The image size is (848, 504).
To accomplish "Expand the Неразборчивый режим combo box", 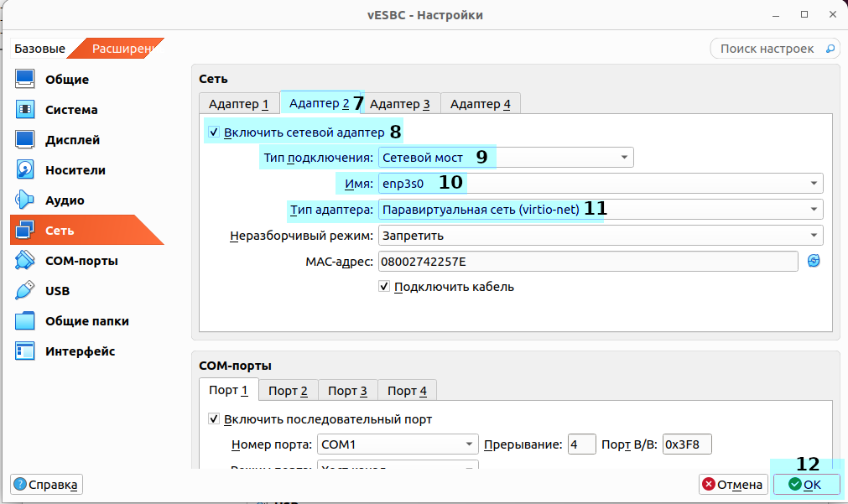I will click(x=600, y=236).
